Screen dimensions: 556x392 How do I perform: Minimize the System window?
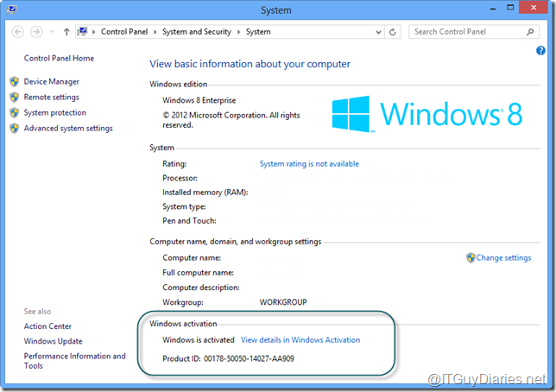492,8
